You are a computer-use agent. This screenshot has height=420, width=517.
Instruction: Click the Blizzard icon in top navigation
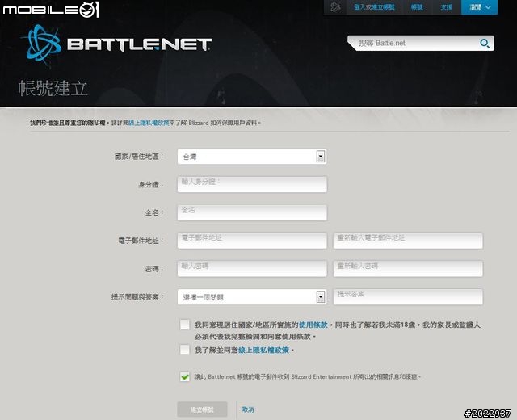(335, 7)
